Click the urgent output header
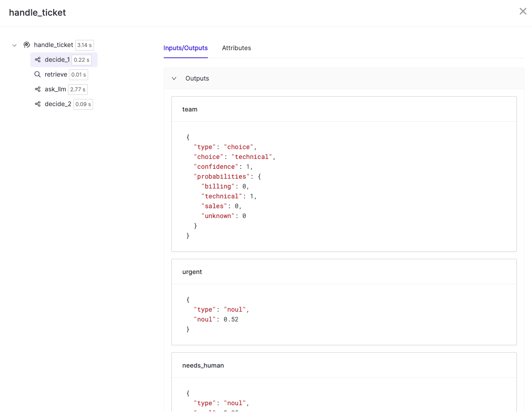532x420 pixels. coord(344,272)
